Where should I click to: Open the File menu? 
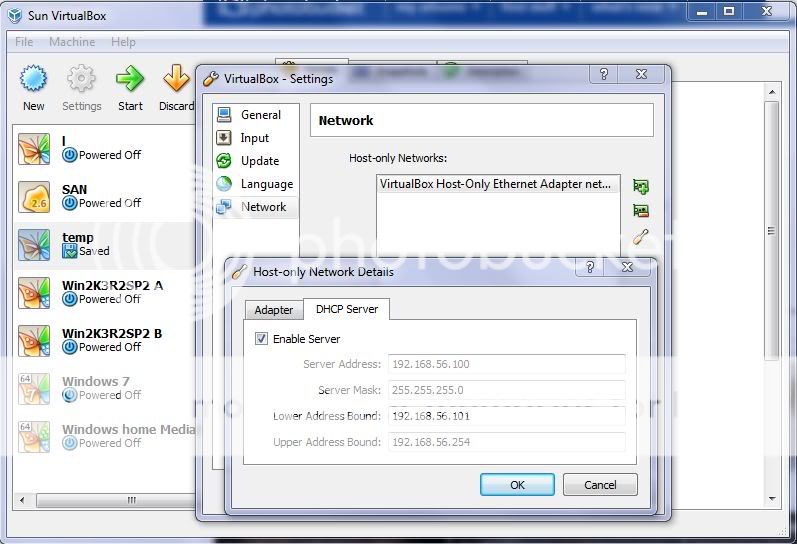point(24,42)
